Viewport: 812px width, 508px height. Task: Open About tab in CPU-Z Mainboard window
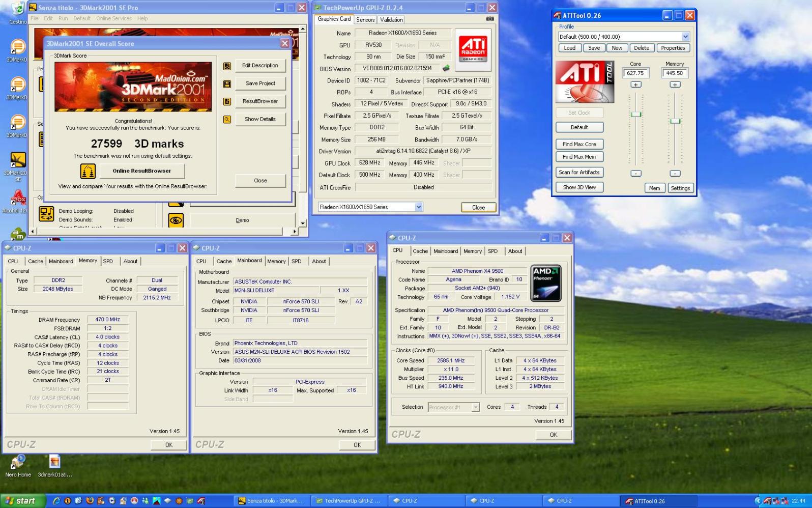[x=319, y=261]
